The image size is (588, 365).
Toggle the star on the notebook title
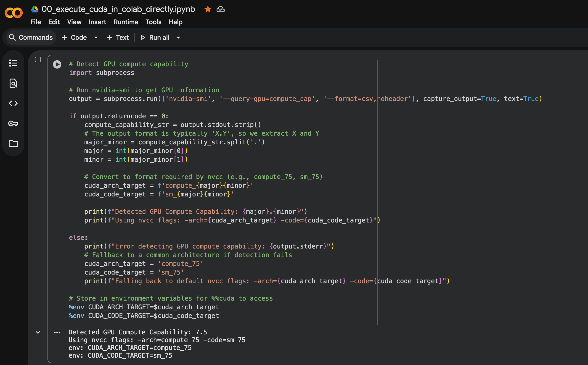coord(208,9)
